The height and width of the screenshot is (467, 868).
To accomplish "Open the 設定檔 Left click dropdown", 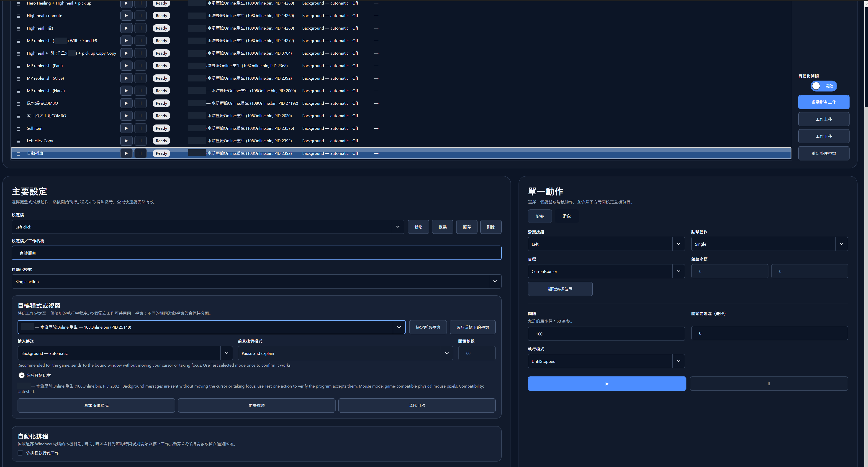I will point(398,227).
